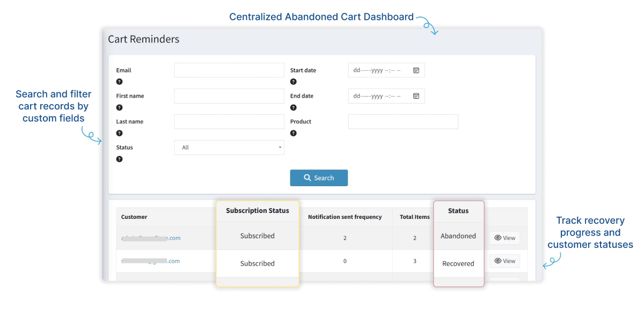Viewport: 644px width, 309px height.
Task: Expand the Status dropdown showing All
Action: [x=229, y=148]
